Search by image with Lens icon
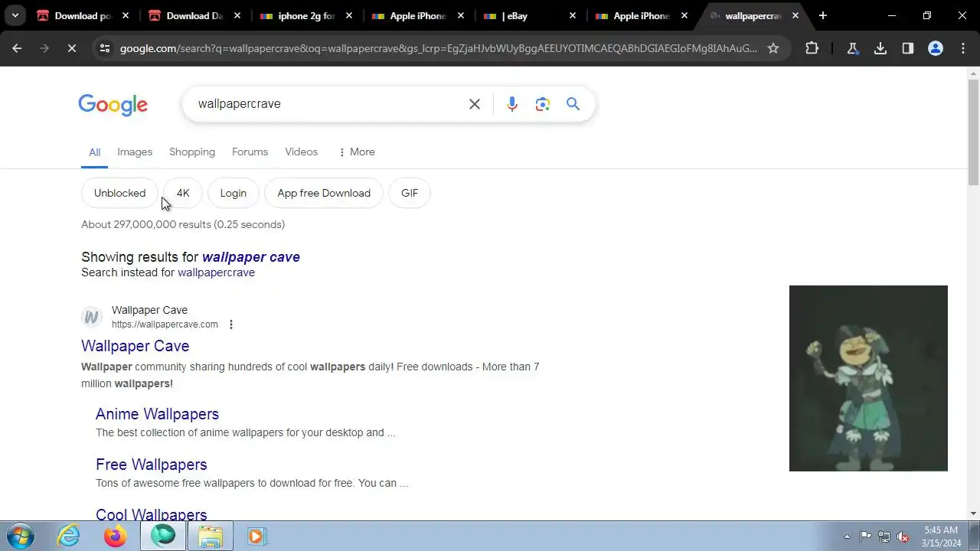 [543, 104]
